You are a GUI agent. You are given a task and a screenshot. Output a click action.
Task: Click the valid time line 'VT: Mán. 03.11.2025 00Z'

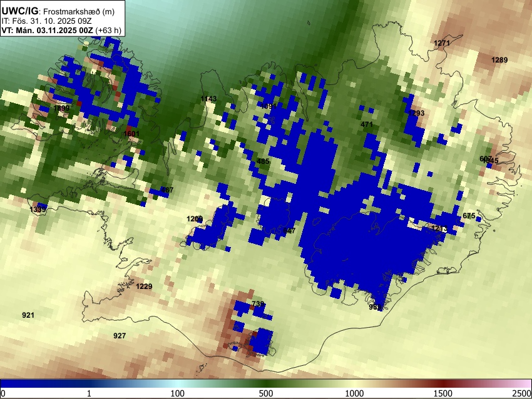click(x=47, y=30)
